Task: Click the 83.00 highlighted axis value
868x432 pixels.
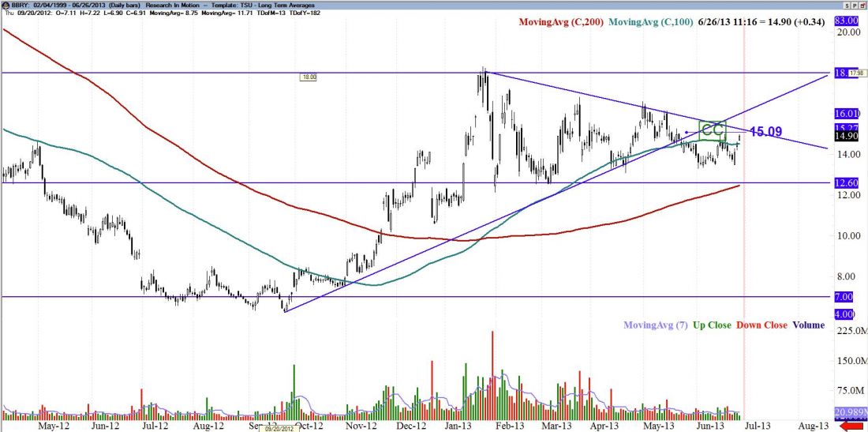Action: (x=845, y=20)
